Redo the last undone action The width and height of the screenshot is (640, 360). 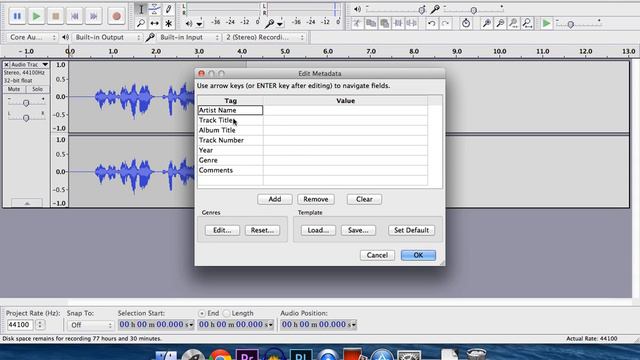(x=445, y=23)
